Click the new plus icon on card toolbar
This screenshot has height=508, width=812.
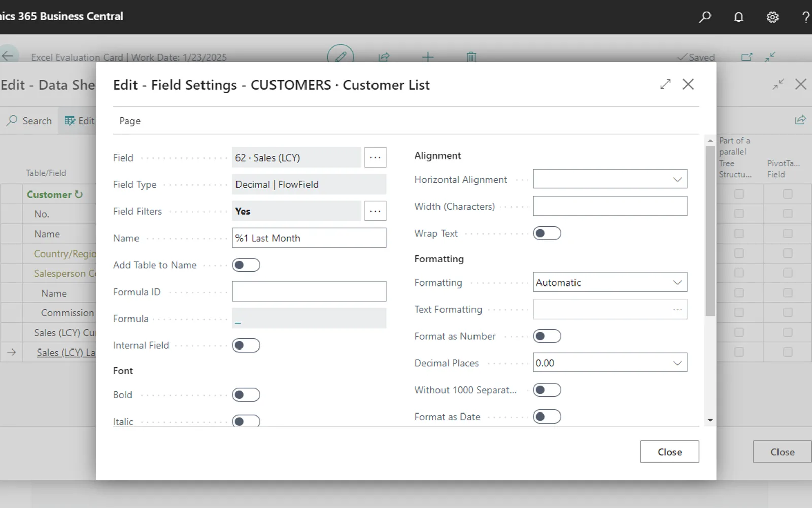[428, 57]
